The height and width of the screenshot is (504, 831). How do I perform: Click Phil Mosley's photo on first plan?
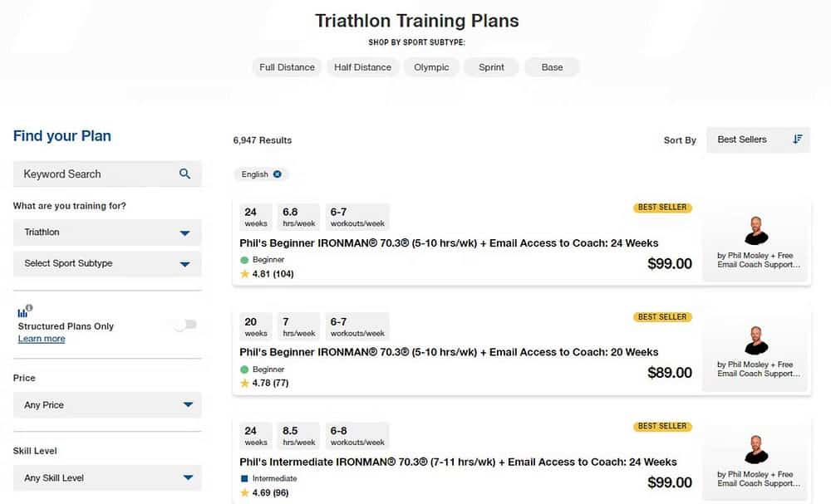pyautogui.click(x=756, y=230)
